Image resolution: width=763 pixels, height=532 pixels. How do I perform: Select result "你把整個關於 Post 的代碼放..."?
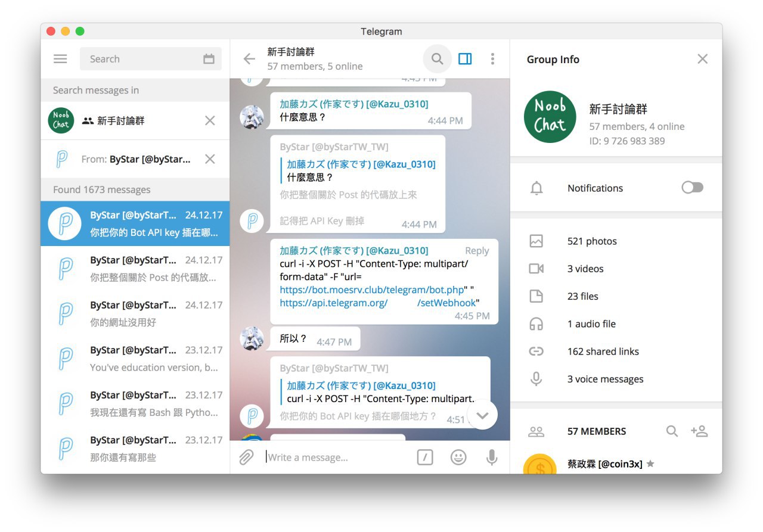pyautogui.click(x=135, y=269)
